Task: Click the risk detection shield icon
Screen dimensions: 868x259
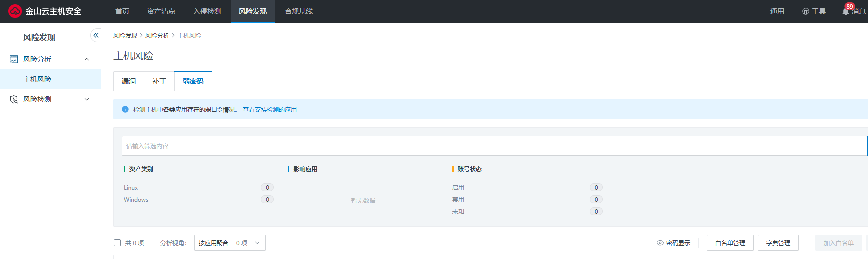Action: tap(14, 99)
